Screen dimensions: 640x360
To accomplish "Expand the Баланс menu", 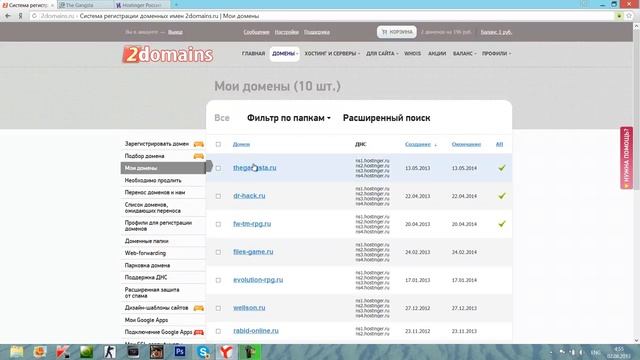I will pos(464,53).
